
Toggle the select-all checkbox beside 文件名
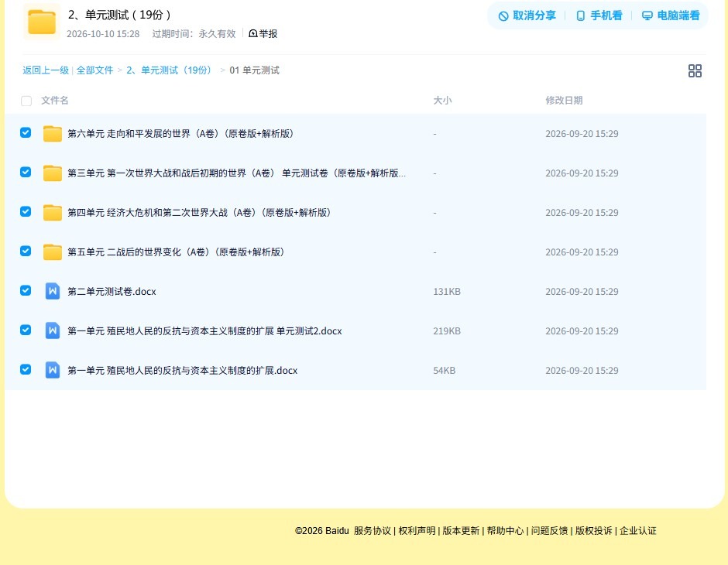pos(26,101)
